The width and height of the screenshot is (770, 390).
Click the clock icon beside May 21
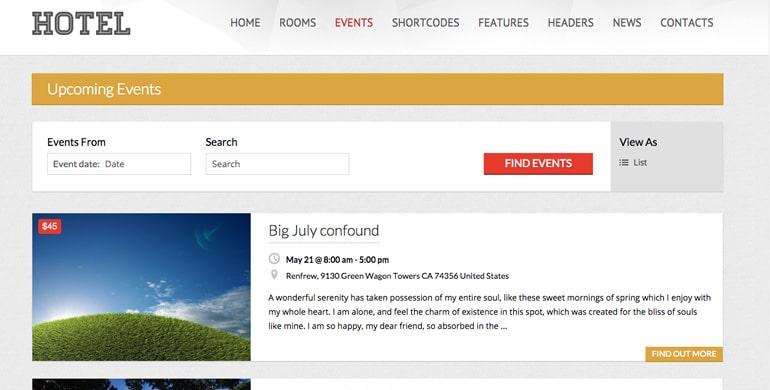pos(274,259)
